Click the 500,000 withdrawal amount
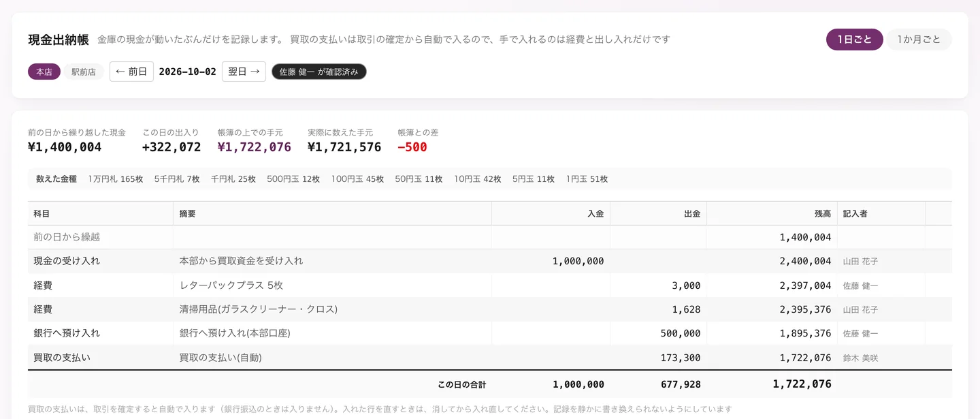980x419 pixels. [x=681, y=333]
